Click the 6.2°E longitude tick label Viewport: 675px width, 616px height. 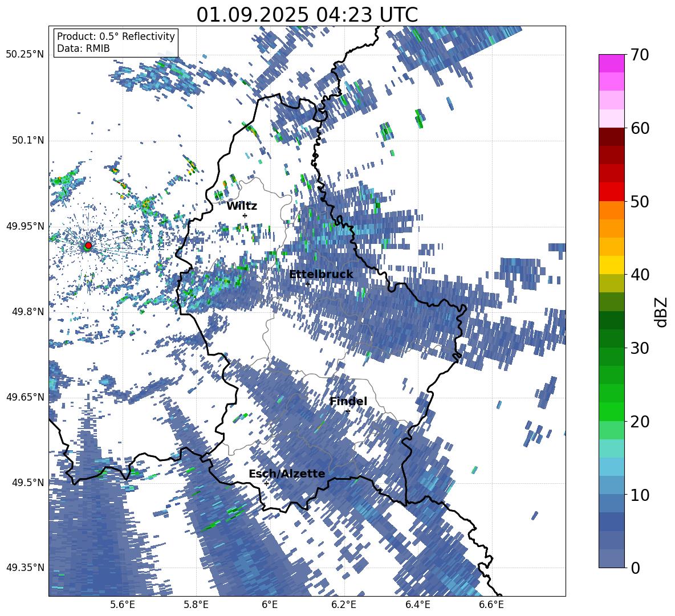click(x=344, y=605)
